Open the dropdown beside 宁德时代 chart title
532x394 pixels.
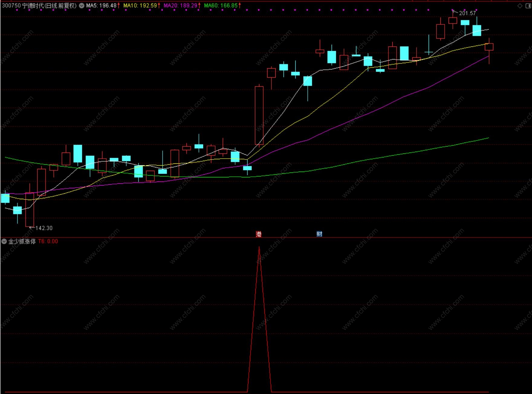pos(82,5)
